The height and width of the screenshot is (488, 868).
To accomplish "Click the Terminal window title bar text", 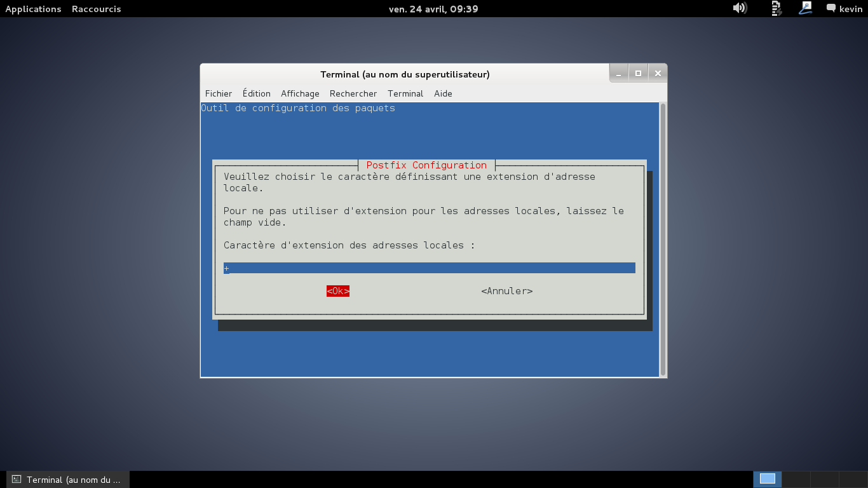I will click(x=405, y=74).
